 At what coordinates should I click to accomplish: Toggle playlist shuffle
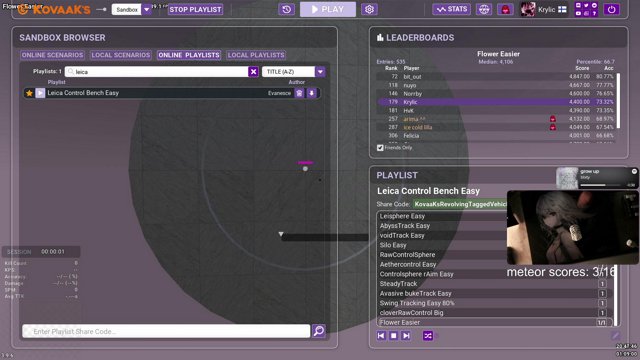pos(428,336)
